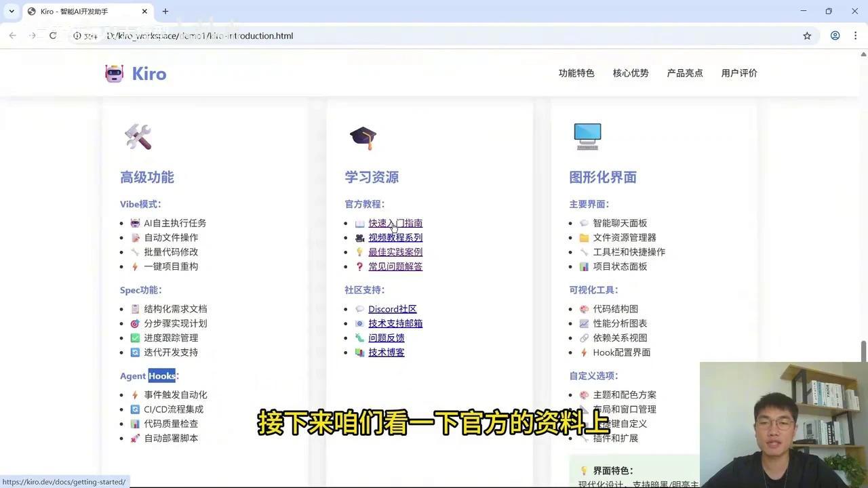Screen dimensions: 868x488
Task: Click the computer monitor icon above 图形化界面
Action: pyautogui.click(x=587, y=136)
